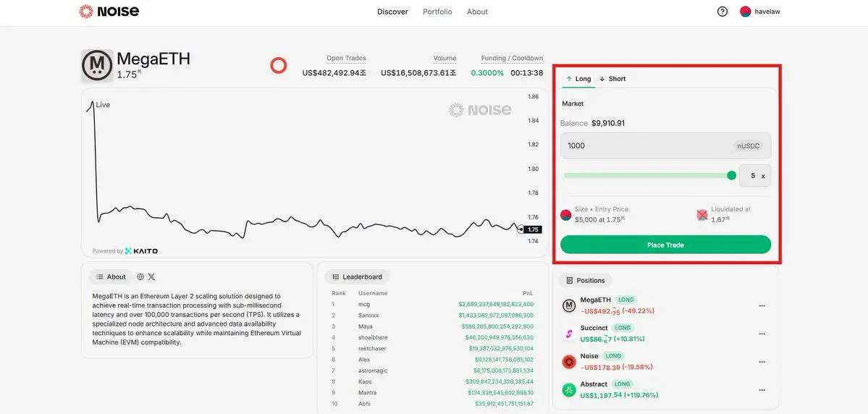
Task: Open the Portfolio page
Action: 437,12
